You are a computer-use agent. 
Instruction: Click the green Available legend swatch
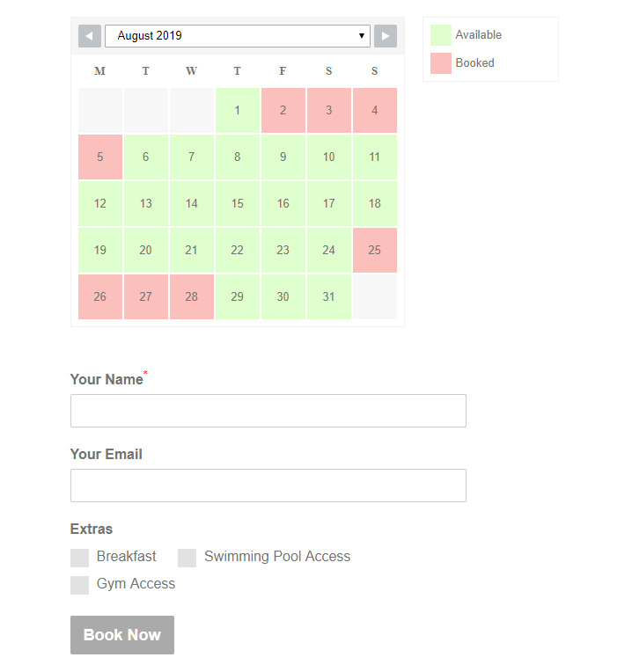[x=441, y=35]
